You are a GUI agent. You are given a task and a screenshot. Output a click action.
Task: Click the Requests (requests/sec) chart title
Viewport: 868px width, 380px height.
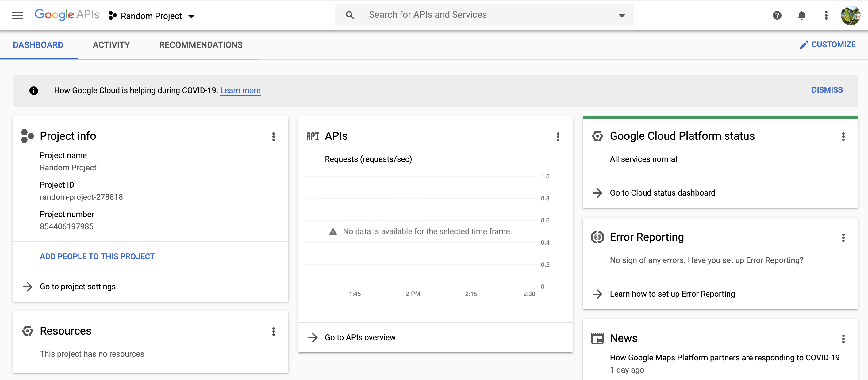coord(368,159)
